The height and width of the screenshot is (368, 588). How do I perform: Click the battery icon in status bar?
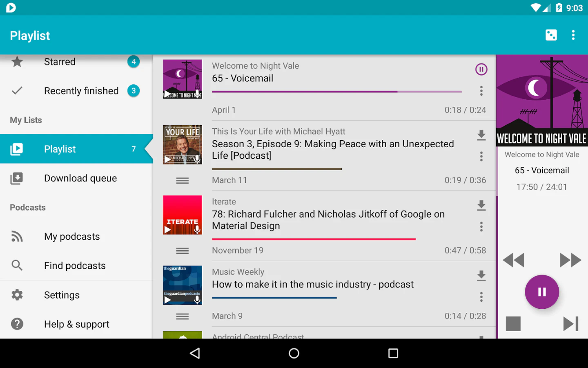559,8
